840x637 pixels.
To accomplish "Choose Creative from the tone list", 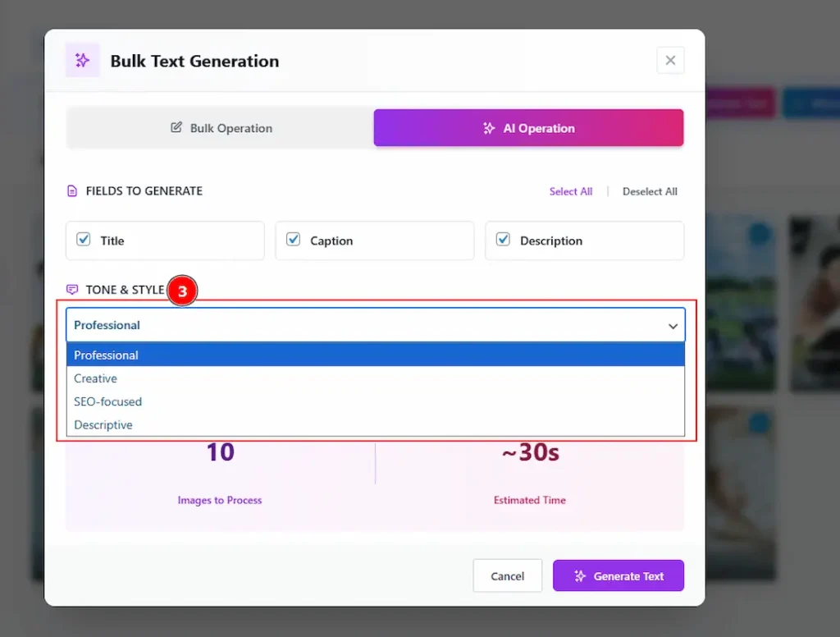I will click(x=96, y=378).
